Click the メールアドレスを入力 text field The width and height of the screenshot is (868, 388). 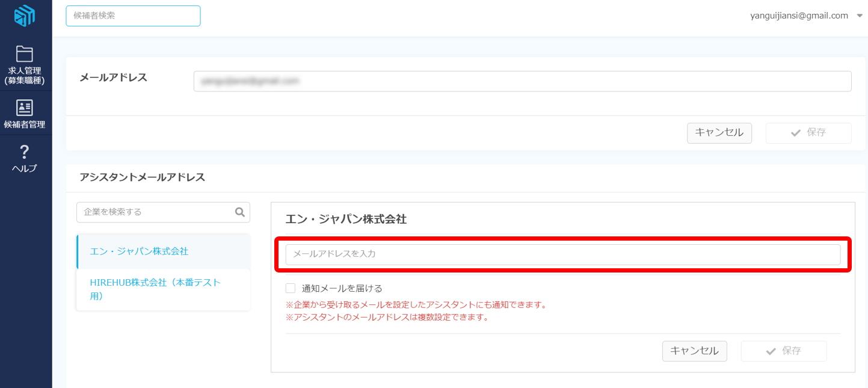click(562, 254)
